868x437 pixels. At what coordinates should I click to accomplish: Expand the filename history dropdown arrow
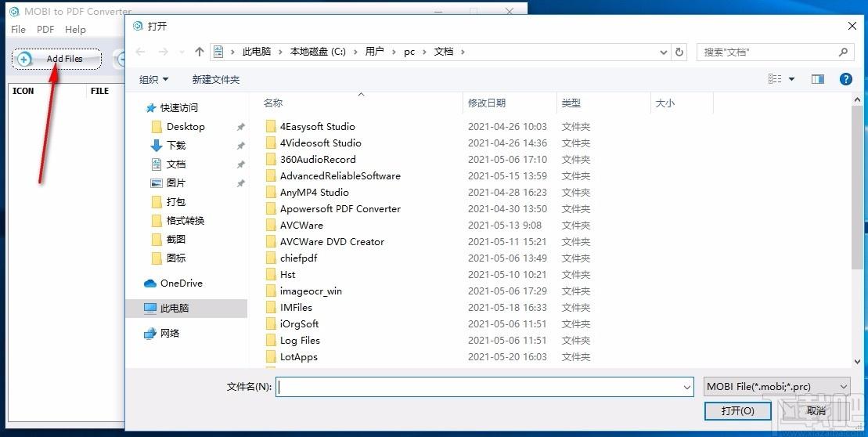click(x=687, y=387)
